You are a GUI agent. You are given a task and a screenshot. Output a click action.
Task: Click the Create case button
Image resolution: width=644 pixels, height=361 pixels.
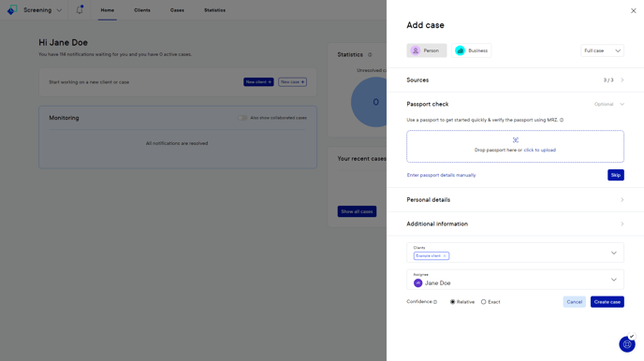[607, 302]
